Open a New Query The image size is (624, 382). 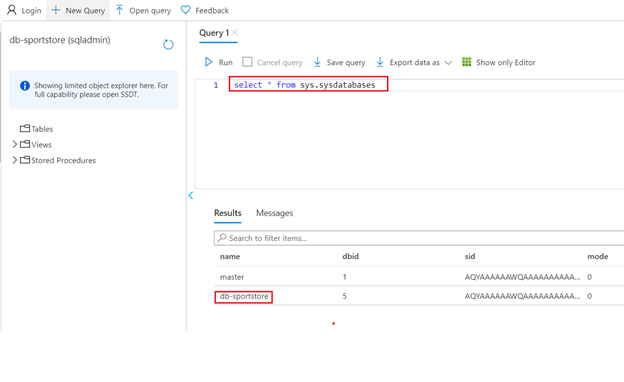[x=78, y=10]
